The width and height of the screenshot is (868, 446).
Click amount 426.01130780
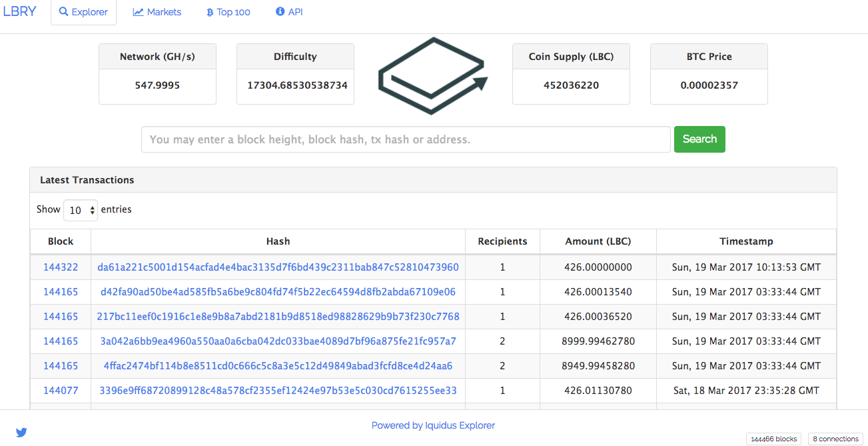point(598,391)
